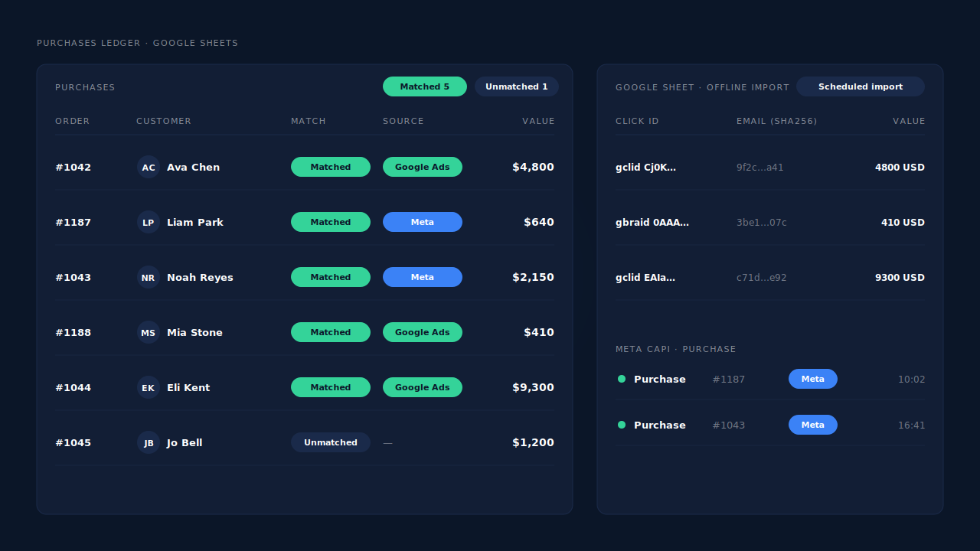Click the 4800 USD value in the sheet
Viewport: 980px width, 551px height.
tap(900, 167)
